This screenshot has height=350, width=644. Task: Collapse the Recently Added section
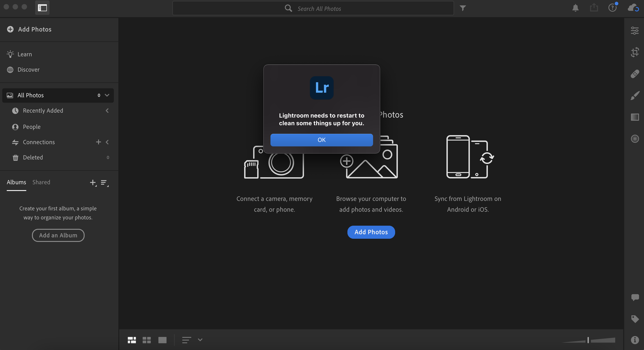coord(107,110)
